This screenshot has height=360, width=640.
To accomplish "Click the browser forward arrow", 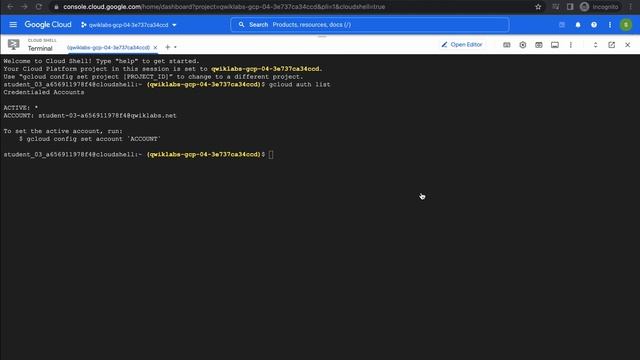I will (24, 7).
